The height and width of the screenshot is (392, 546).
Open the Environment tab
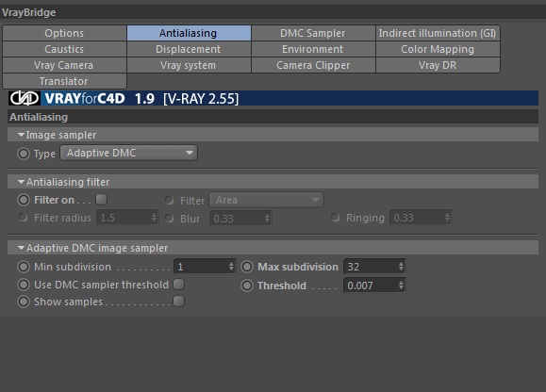click(x=313, y=49)
